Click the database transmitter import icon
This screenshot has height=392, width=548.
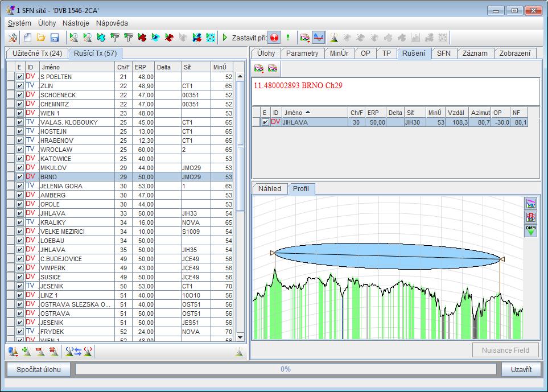[x=13, y=352]
